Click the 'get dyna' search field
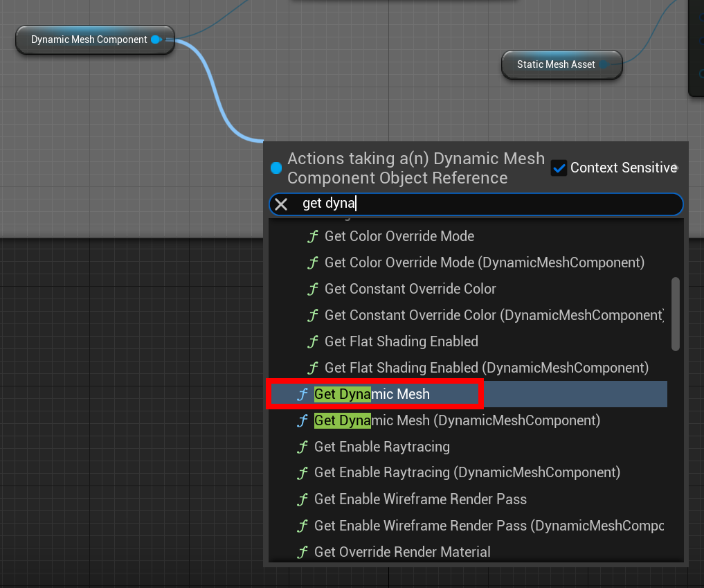The width and height of the screenshot is (704, 588). click(x=476, y=204)
